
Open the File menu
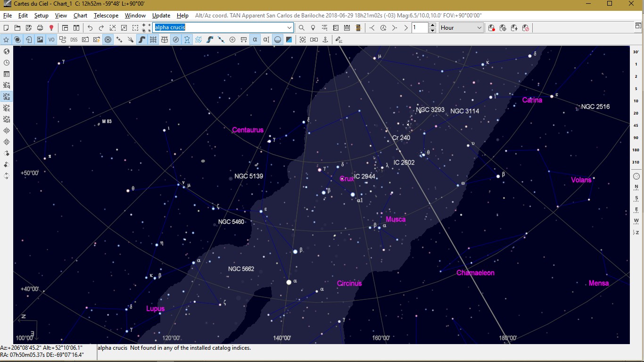tap(8, 16)
